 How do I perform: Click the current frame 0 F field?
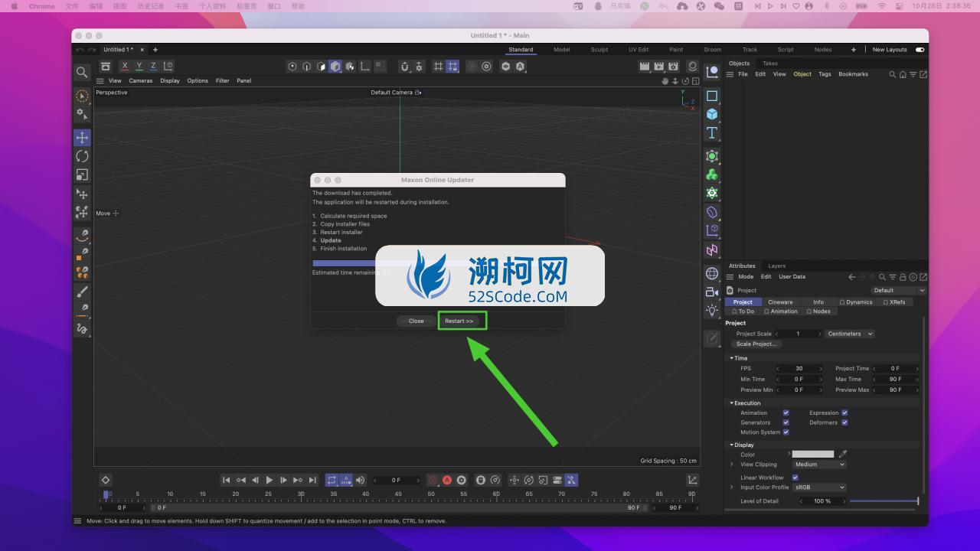coord(396,481)
